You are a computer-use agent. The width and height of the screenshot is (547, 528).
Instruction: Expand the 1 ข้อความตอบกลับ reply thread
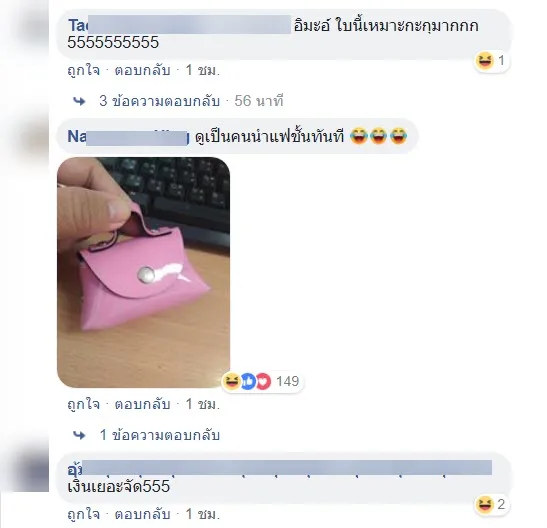click(x=160, y=435)
